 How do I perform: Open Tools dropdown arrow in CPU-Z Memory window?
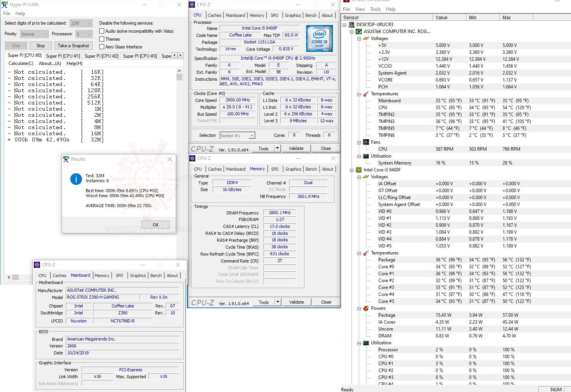pos(278,302)
